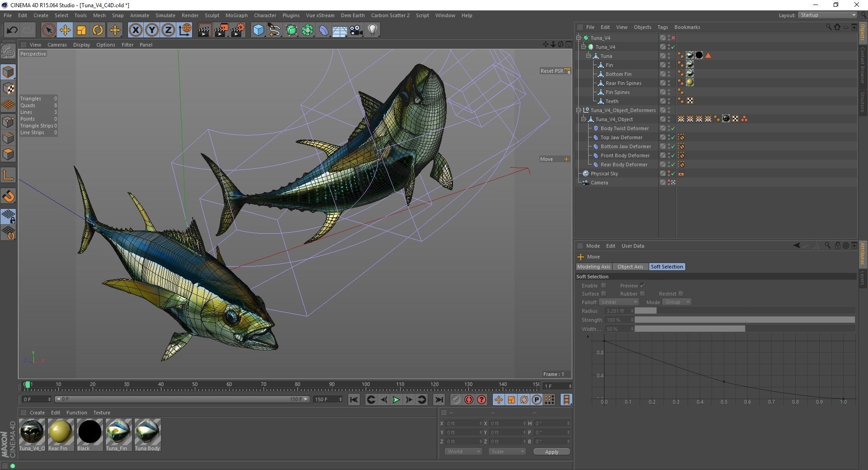
Task: Open the floor environment objects icon
Action: pyautogui.click(x=340, y=30)
